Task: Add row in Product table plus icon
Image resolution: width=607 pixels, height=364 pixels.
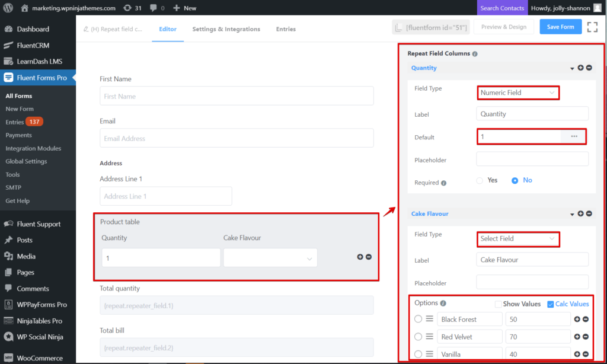Action: click(x=360, y=257)
